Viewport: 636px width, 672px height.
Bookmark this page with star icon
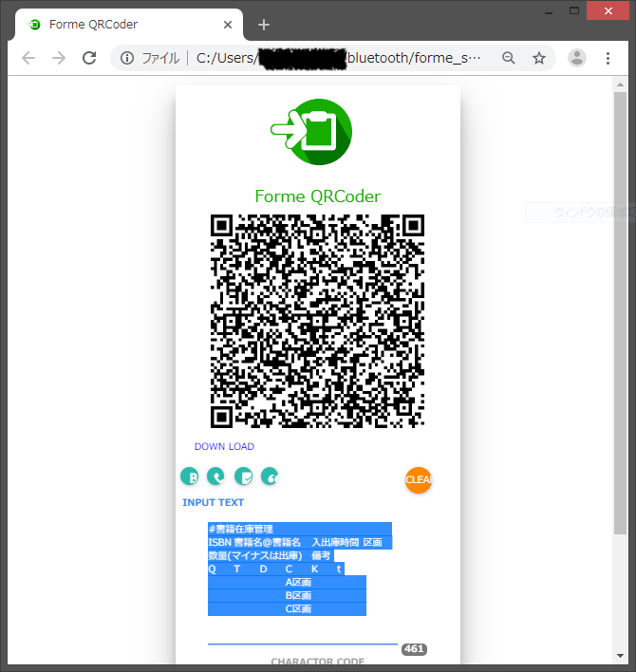tap(539, 58)
